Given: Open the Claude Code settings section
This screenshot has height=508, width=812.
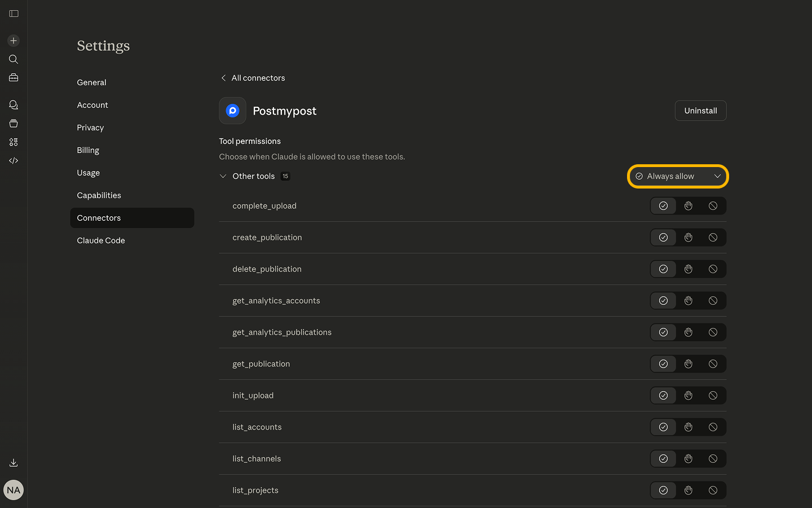Looking at the screenshot, I should (x=101, y=240).
